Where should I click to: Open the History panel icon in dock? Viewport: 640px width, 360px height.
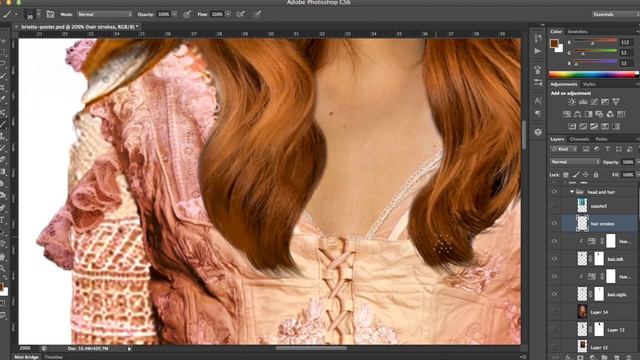[538, 38]
